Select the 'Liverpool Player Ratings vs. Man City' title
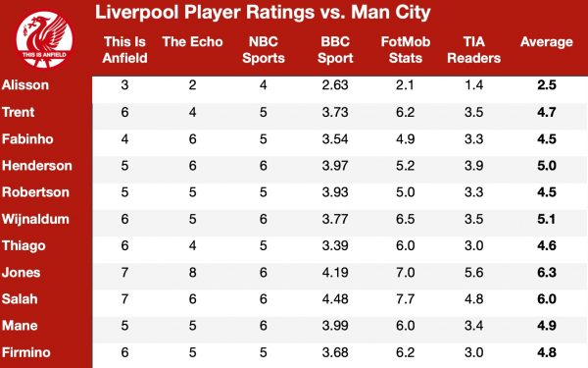This screenshot has height=368, width=588. 263,12
